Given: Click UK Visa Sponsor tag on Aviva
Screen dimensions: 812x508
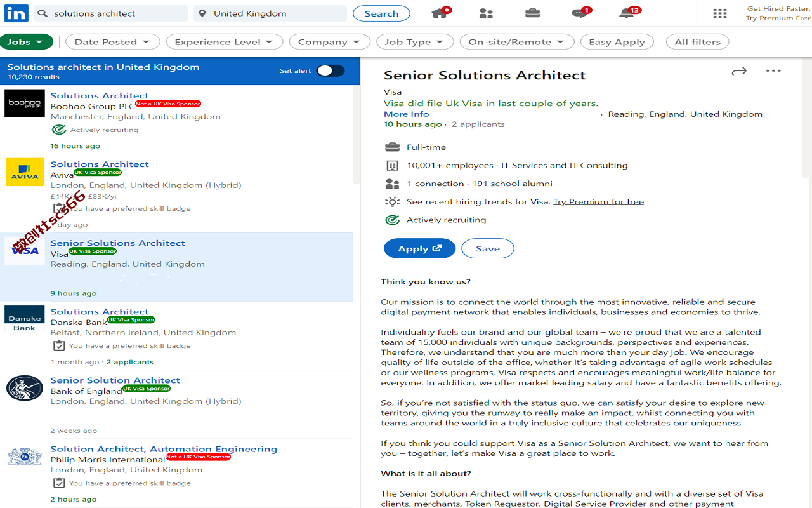Looking at the screenshot, I should [x=98, y=172].
